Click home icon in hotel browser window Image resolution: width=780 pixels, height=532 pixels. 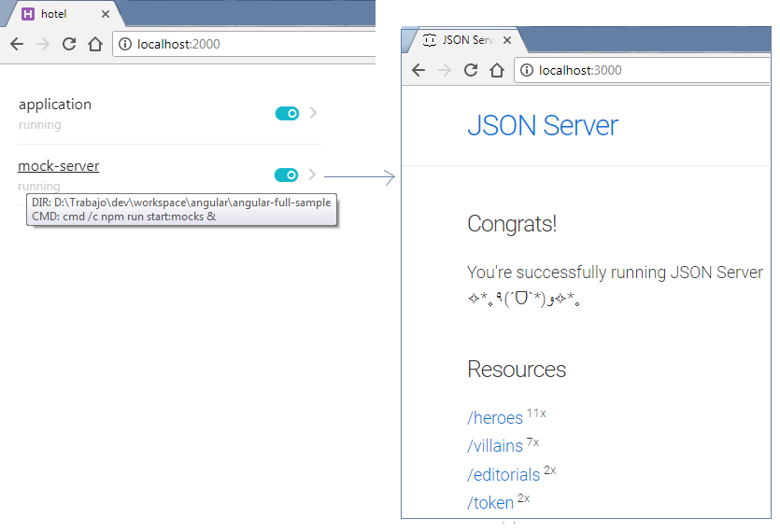point(95,44)
